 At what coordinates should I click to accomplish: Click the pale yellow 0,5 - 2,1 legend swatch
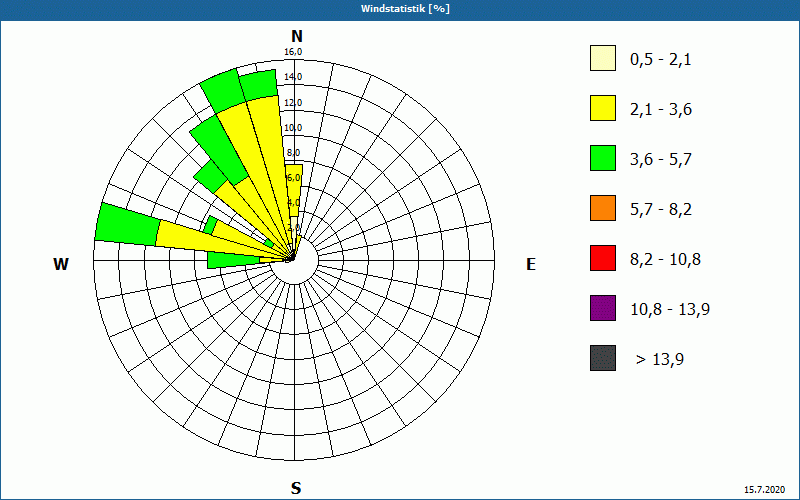(603, 58)
